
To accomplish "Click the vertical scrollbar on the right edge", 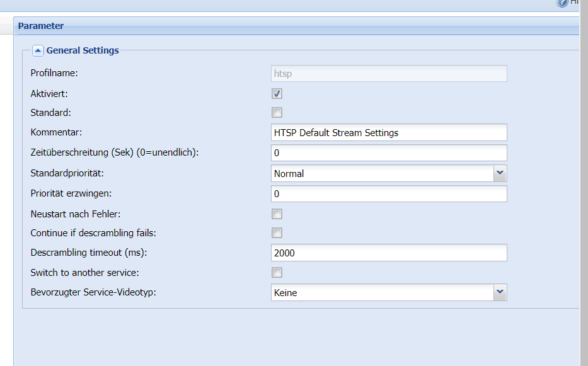I will (x=584, y=183).
